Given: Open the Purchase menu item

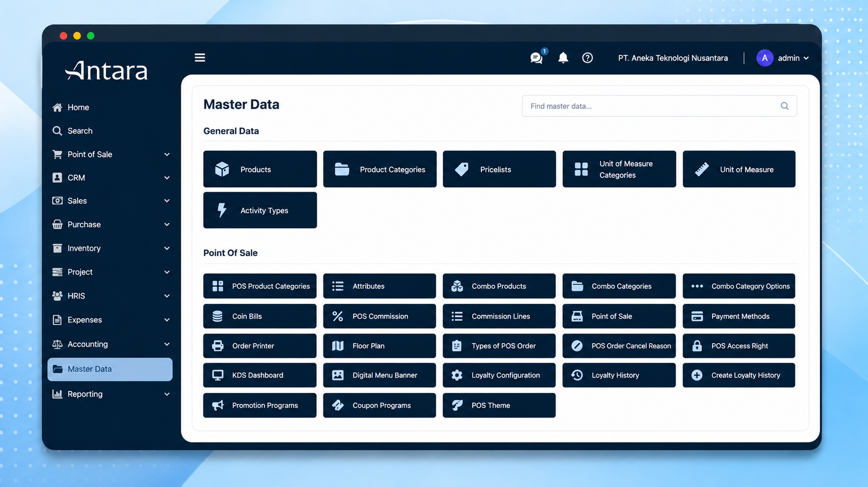Looking at the screenshot, I should (110, 225).
